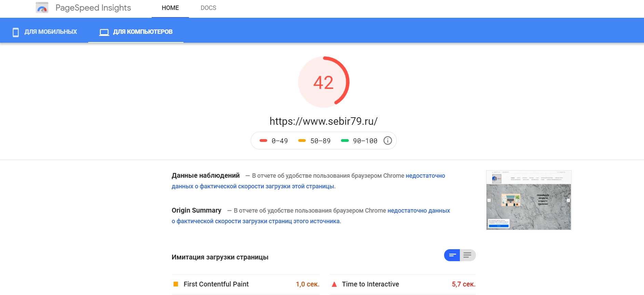Open the link starting with 'недостаточно' after 'браузером Chrome' under Данные наблюдений
This screenshot has height=295, width=644.
pos(425,176)
